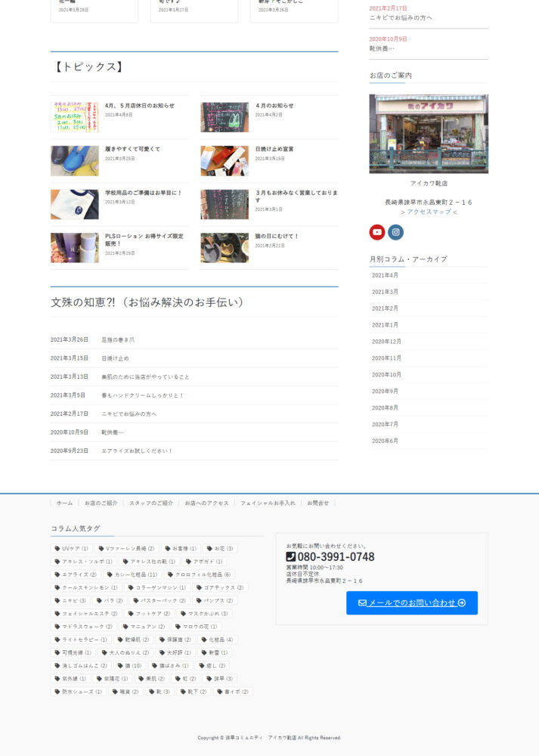539x756 pixels.
Task: Select the マドラスウォーク (2) tag
Action: 84,627
